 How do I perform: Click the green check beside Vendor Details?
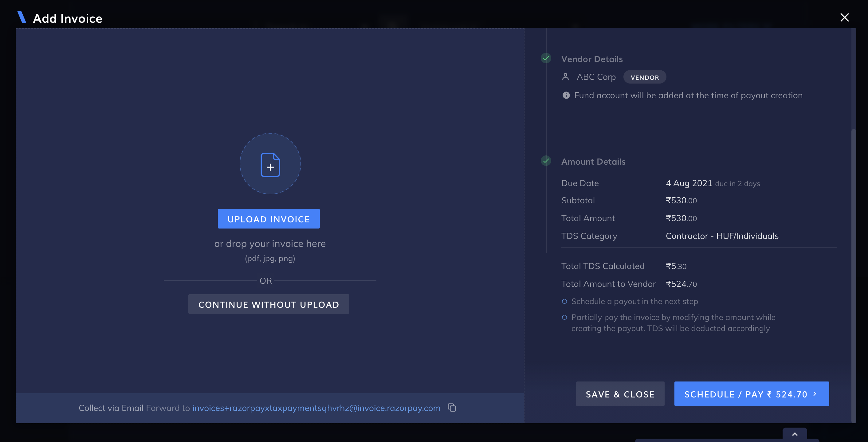[x=546, y=58]
